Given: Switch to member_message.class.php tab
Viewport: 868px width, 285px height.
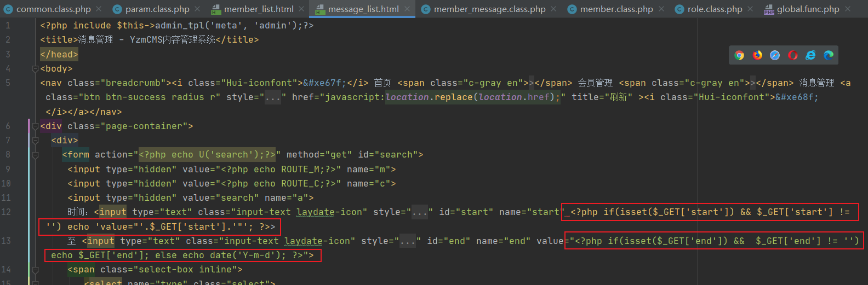Looking at the screenshot, I should [x=489, y=9].
